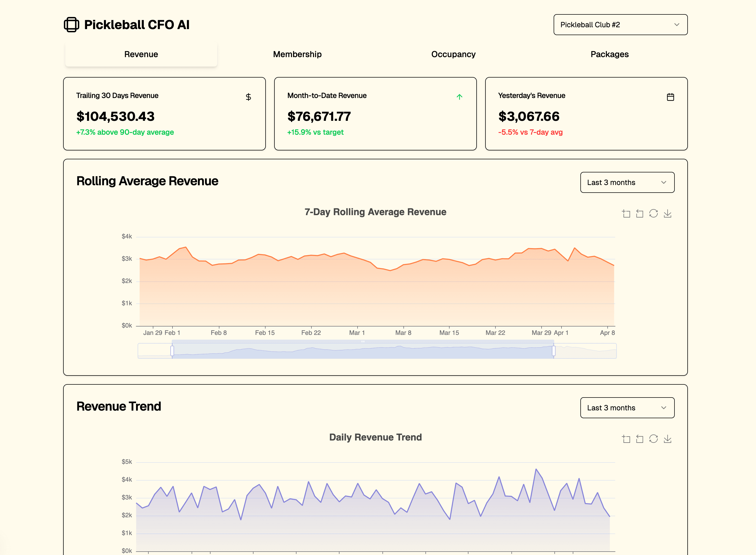The image size is (756, 555).
Task: Click the green arrow on Month-to-Date card
Action: (x=460, y=97)
